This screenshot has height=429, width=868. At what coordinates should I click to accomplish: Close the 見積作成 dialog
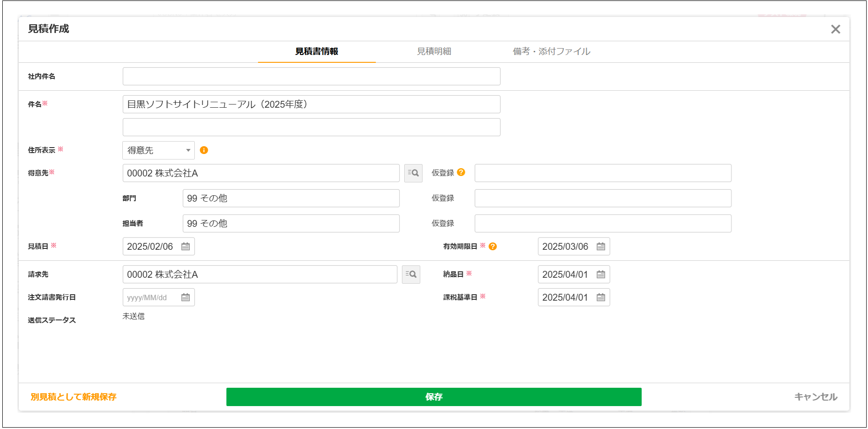[836, 29]
